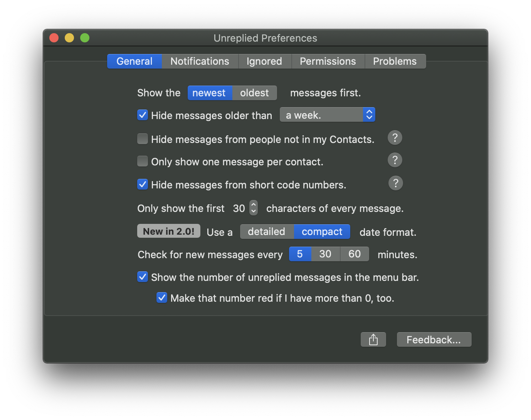
Task: Switch to the Notifications tab
Action: point(200,61)
